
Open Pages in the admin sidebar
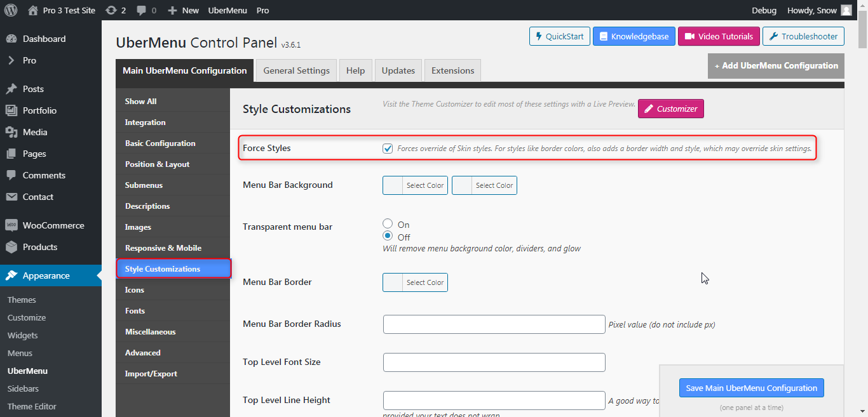click(x=51, y=154)
